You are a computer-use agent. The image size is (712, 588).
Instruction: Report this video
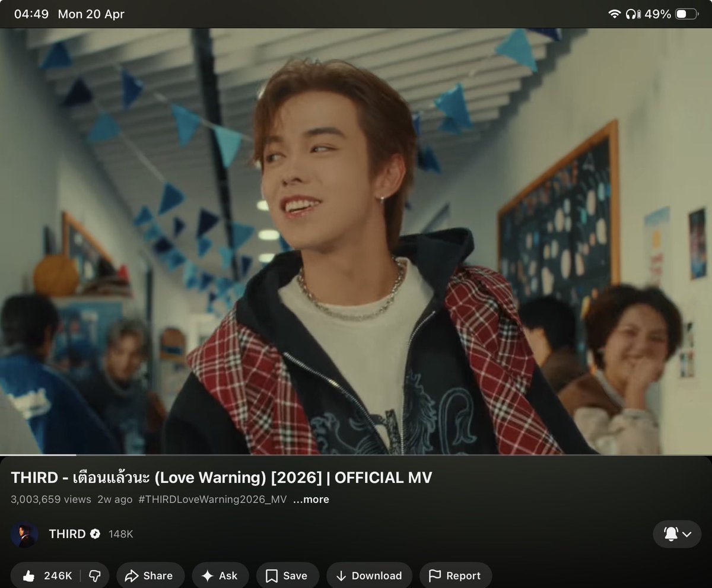455,576
